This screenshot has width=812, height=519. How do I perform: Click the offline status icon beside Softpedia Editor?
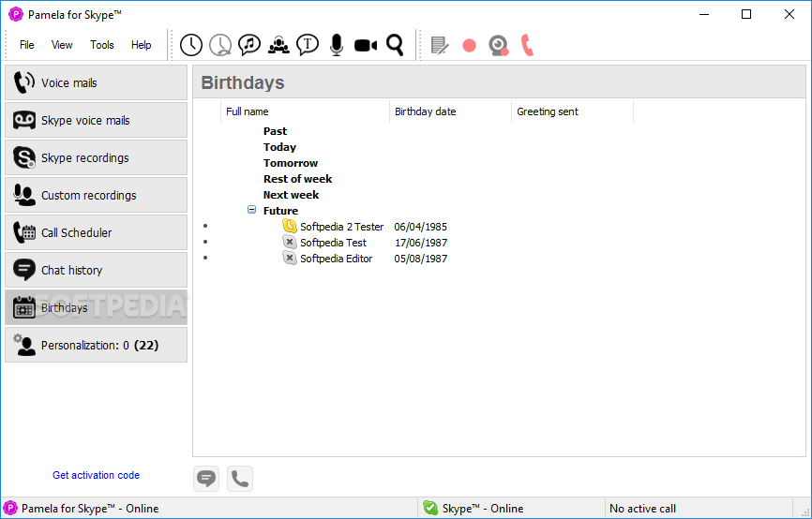coord(290,258)
